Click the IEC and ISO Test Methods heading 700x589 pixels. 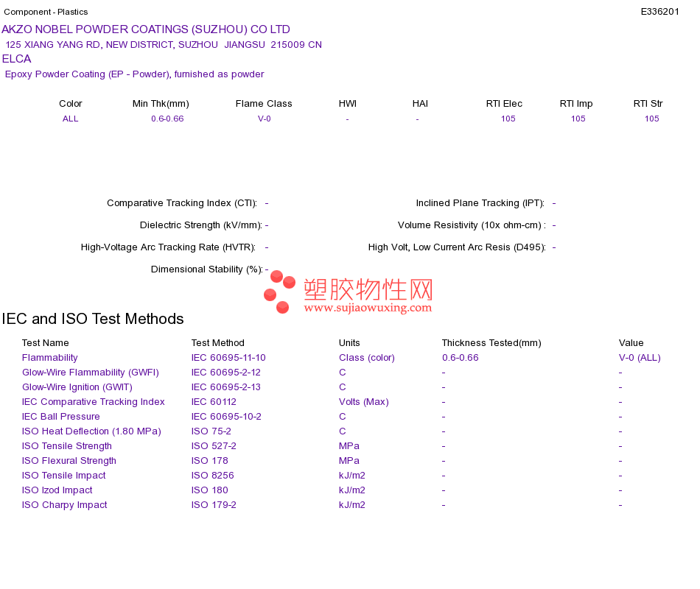(93, 319)
